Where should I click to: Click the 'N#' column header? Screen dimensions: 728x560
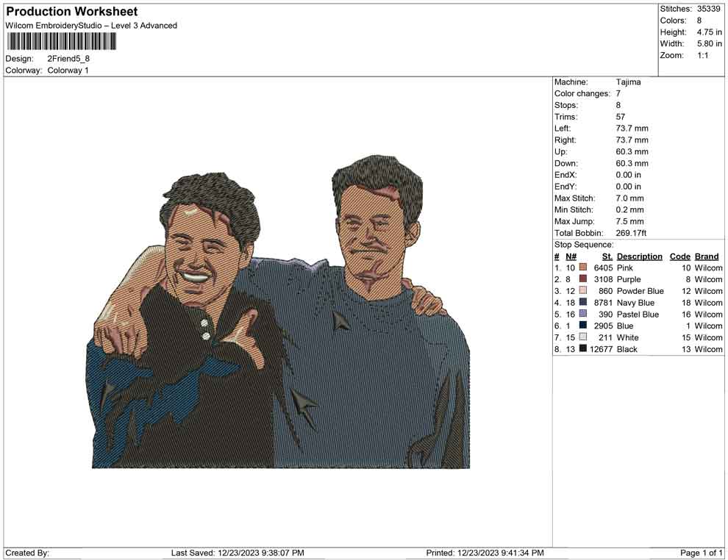tap(571, 256)
